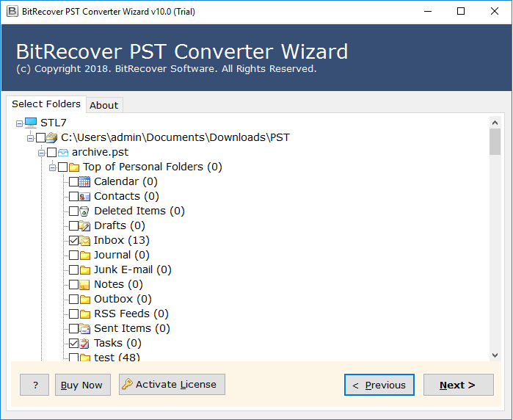The image size is (513, 420).
Task: Check the archive.pst checkbox
Action: pyautogui.click(x=51, y=152)
